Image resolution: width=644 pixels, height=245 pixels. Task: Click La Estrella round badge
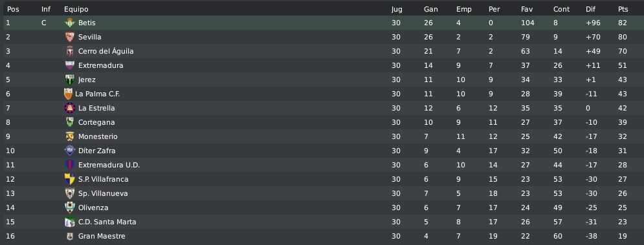[70, 109]
